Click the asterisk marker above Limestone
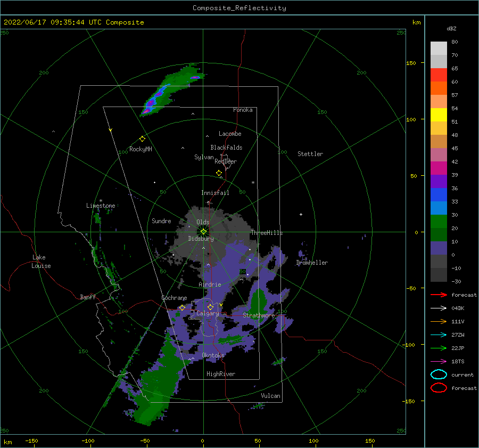 [101, 201]
